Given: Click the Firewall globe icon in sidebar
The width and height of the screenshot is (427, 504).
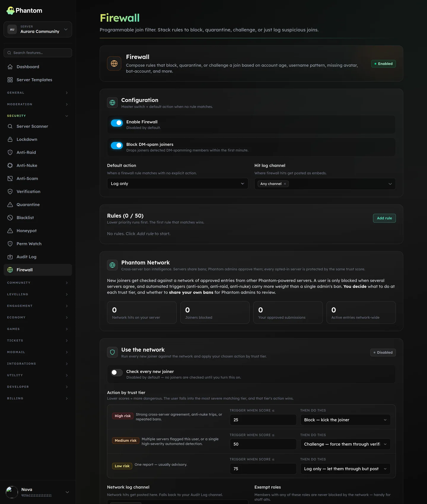Looking at the screenshot, I should [10, 270].
